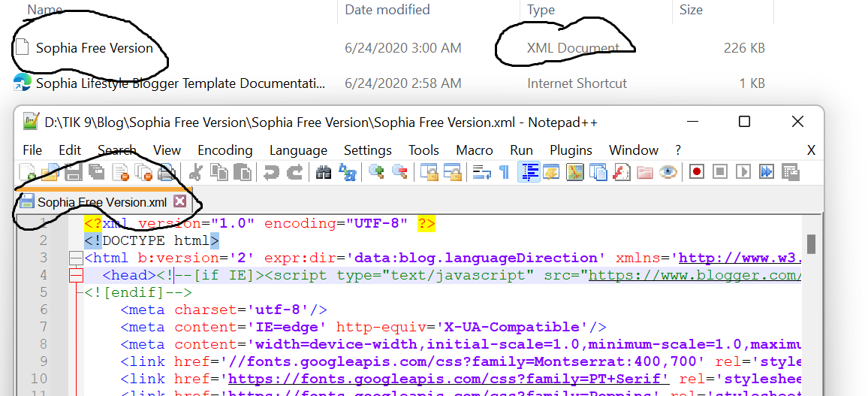868x396 pixels.
Task: Sort Explorer files by Type column
Action: tap(541, 10)
